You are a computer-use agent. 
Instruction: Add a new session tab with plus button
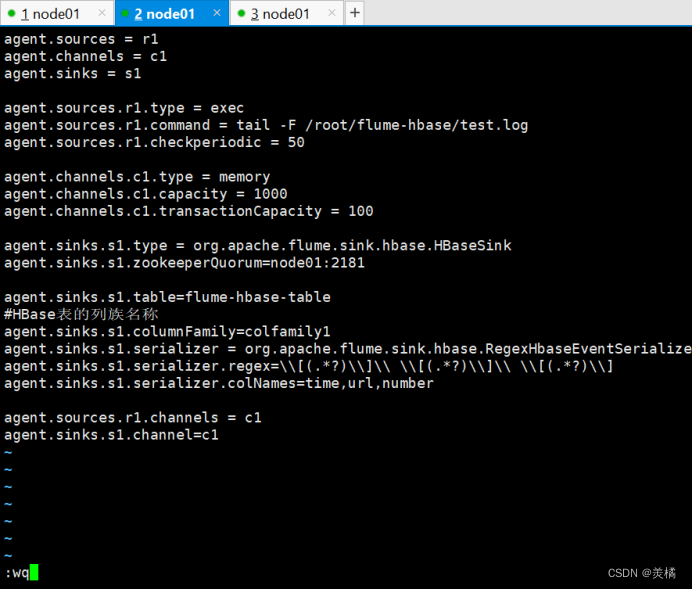355,13
